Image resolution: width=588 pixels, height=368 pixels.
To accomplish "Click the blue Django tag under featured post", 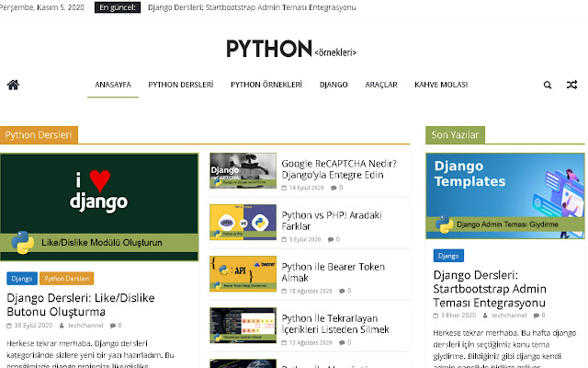I will pos(22,279).
